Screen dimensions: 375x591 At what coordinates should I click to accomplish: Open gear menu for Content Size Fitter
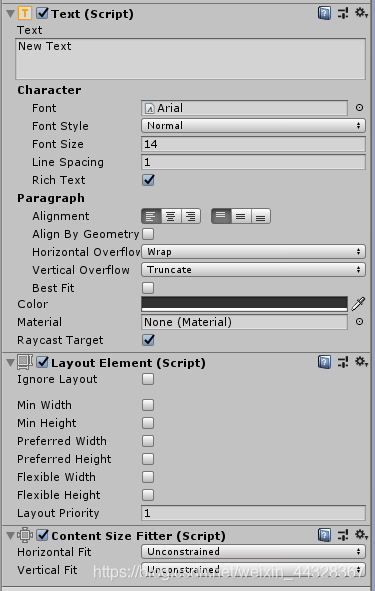click(x=361, y=534)
